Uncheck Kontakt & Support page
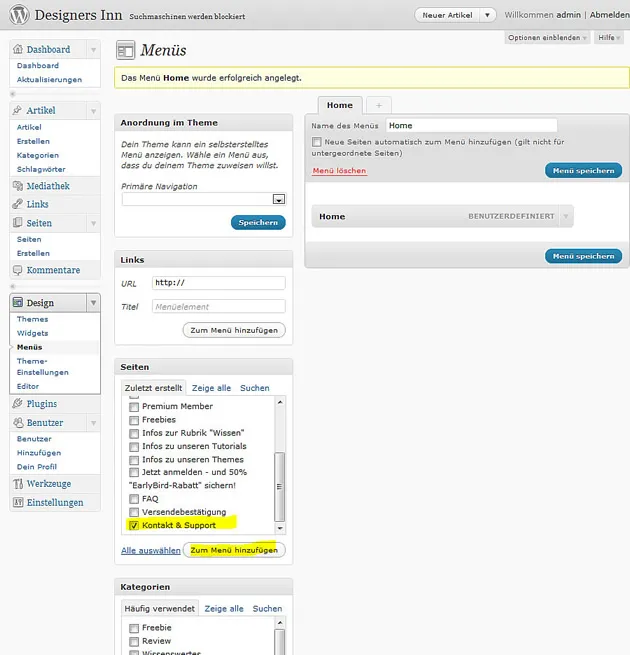630x655 pixels. click(x=134, y=526)
